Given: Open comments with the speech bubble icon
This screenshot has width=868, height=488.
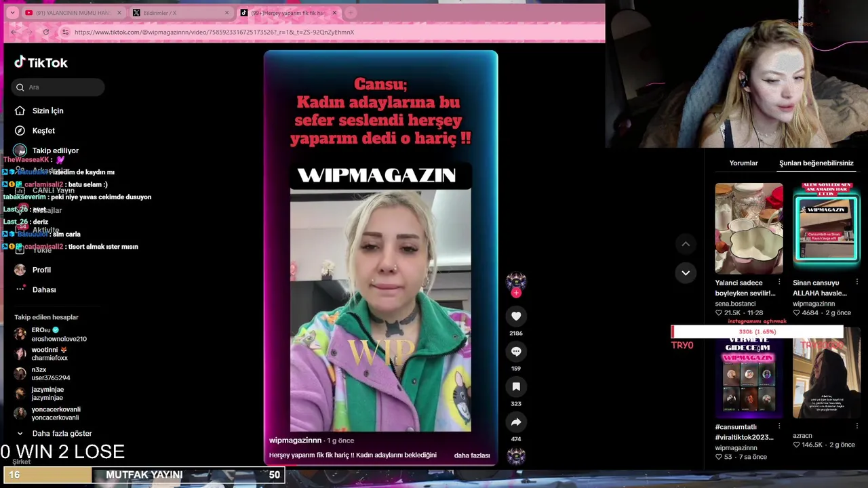Looking at the screenshot, I should pos(516,351).
